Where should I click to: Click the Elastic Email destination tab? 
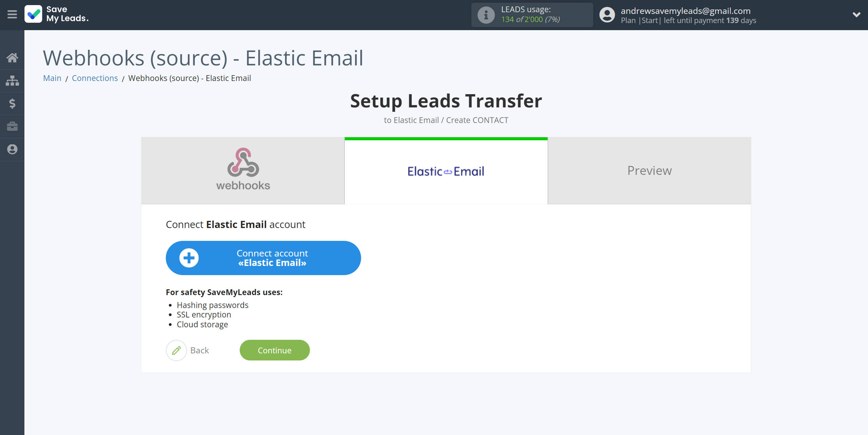pos(446,170)
